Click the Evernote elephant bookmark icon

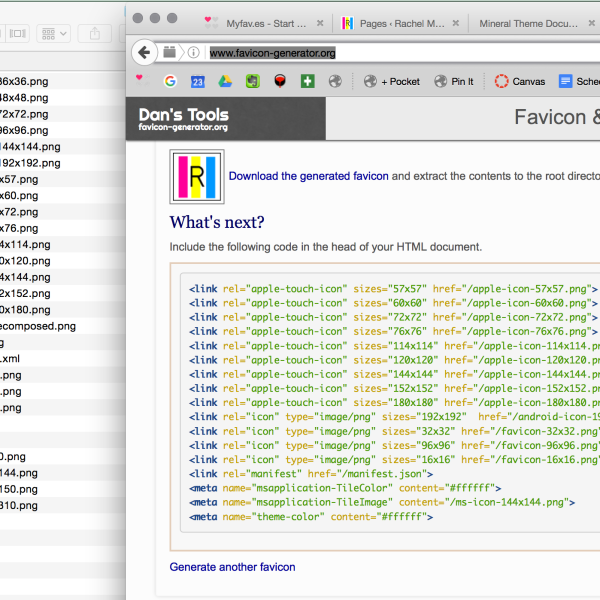coord(253,81)
